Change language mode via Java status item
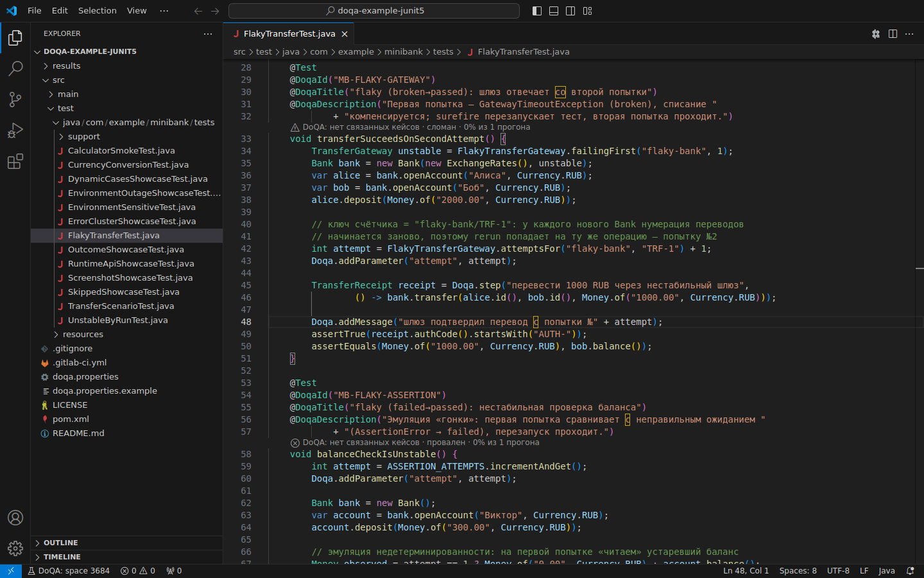 pos(886,571)
